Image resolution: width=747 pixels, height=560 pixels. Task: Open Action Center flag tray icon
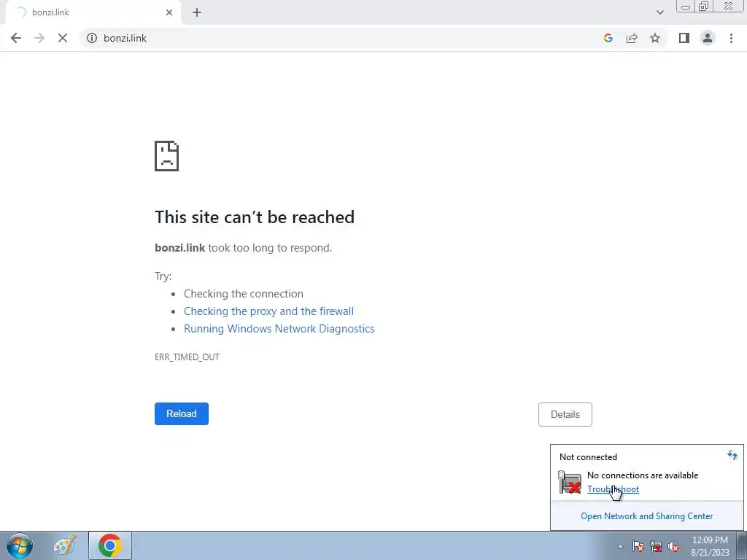638,546
